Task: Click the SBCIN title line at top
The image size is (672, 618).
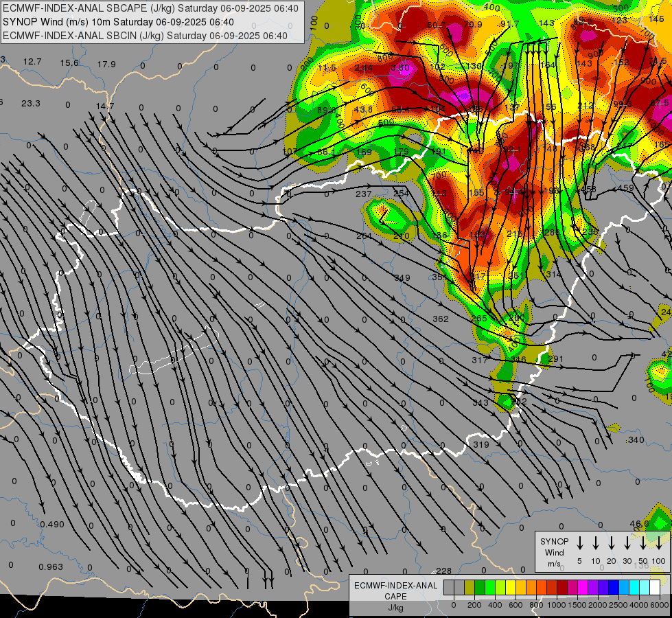Action: (x=145, y=36)
